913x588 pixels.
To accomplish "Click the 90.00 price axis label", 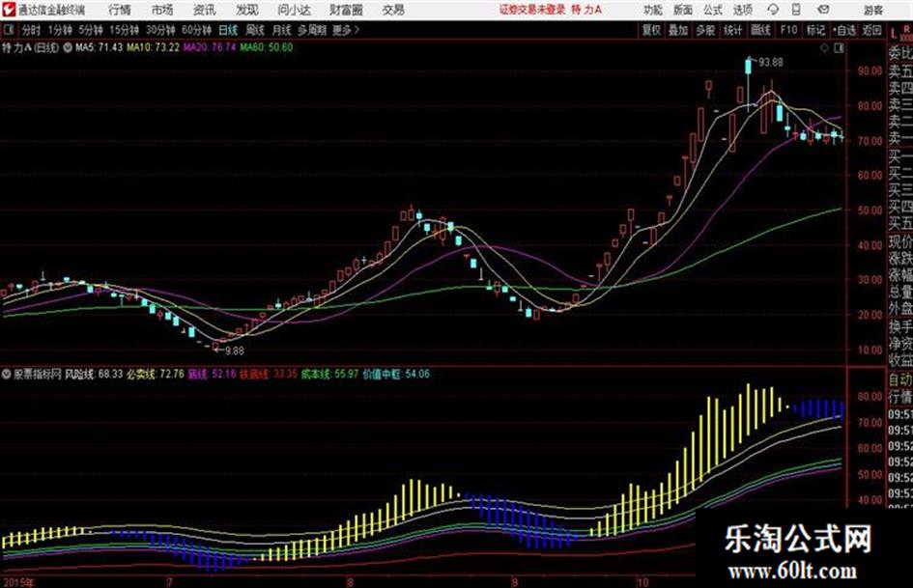I will 870,70.
